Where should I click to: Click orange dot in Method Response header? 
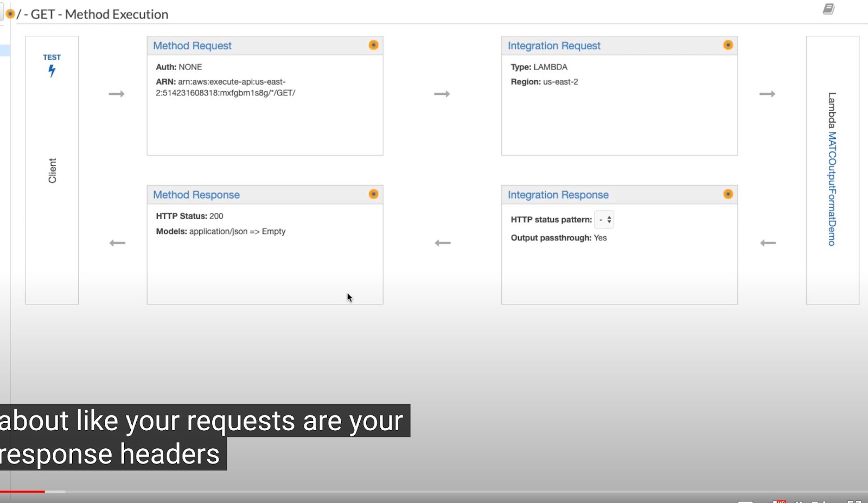coord(373,194)
